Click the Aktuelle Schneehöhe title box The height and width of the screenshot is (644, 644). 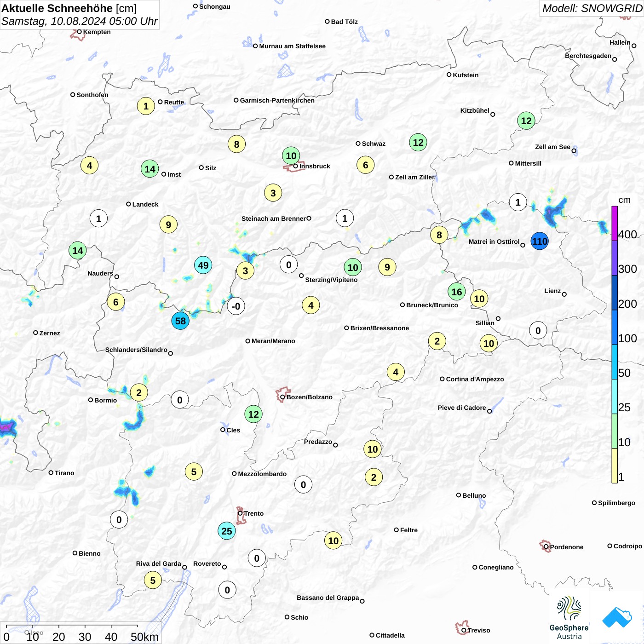[x=80, y=15]
